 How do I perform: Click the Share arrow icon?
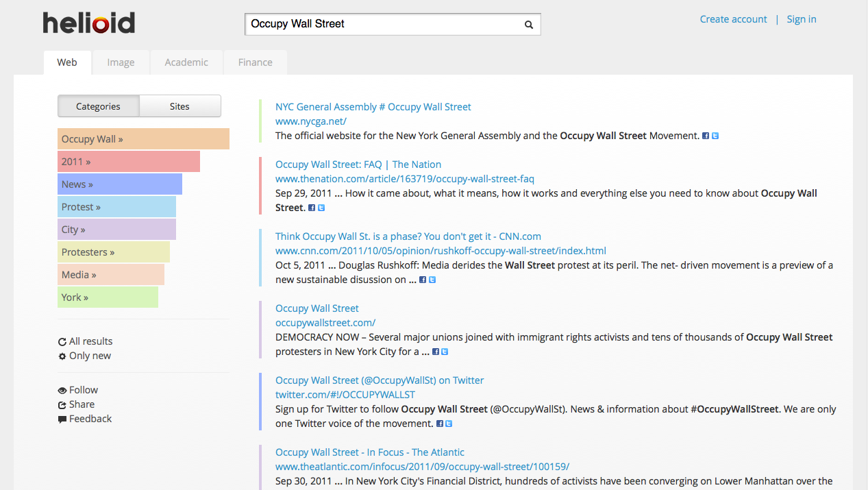pyautogui.click(x=62, y=405)
